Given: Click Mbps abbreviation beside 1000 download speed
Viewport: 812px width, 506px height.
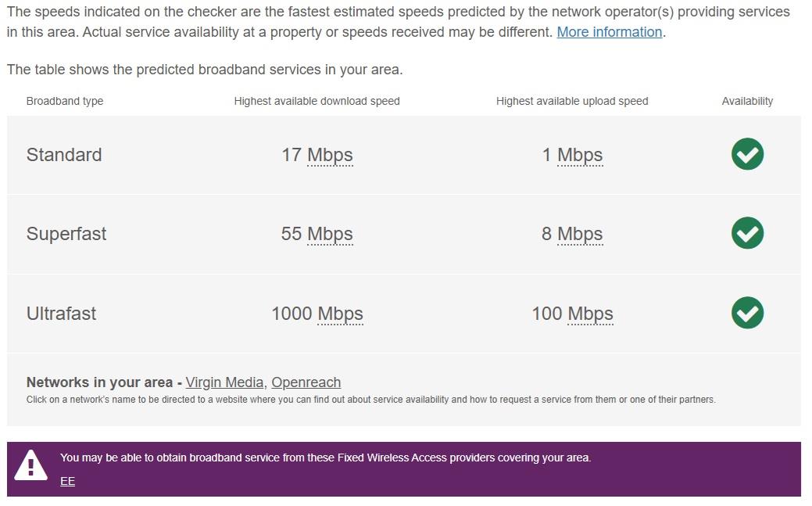Looking at the screenshot, I should [x=340, y=314].
